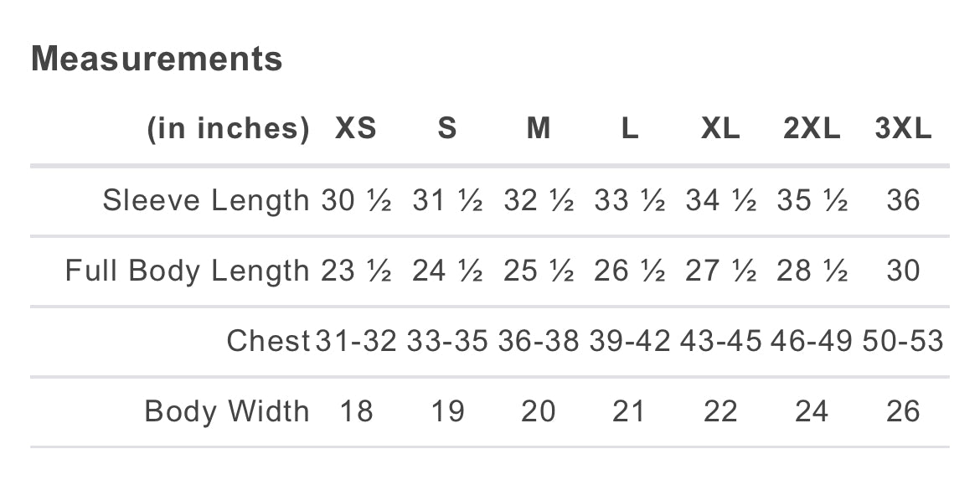Click the Body Width row label

(x=227, y=412)
